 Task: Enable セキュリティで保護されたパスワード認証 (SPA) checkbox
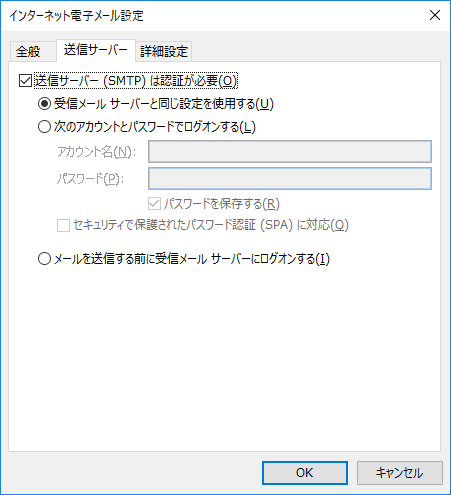[63, 225]
